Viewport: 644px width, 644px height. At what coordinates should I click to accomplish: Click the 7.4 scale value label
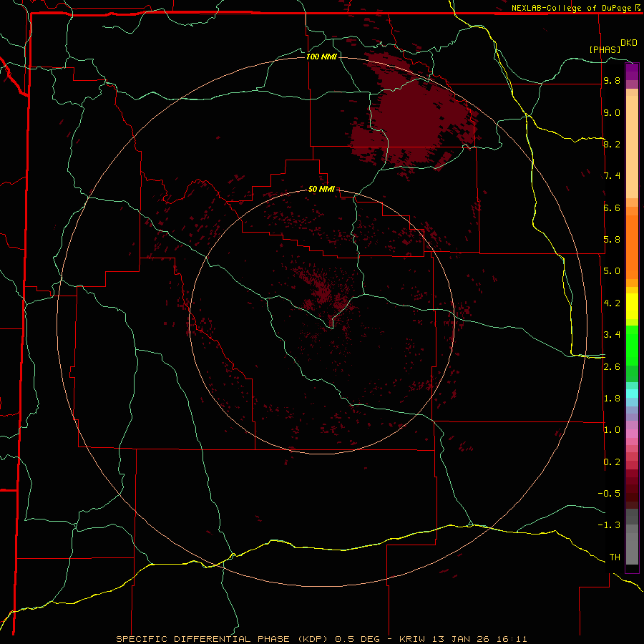pyautogui.click(x=612, y=176)
